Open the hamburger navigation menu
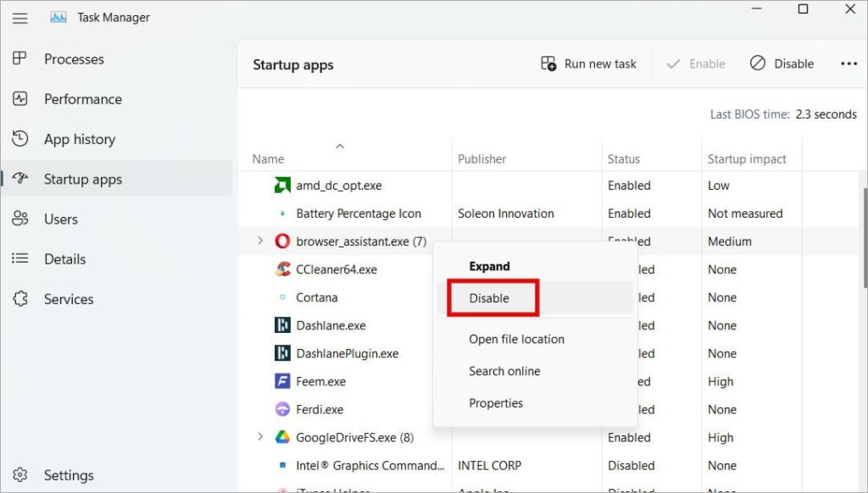 coord(19,17)
